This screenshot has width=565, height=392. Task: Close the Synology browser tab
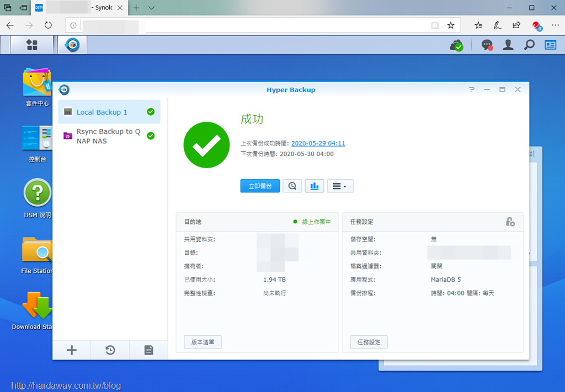click(120, 8)
